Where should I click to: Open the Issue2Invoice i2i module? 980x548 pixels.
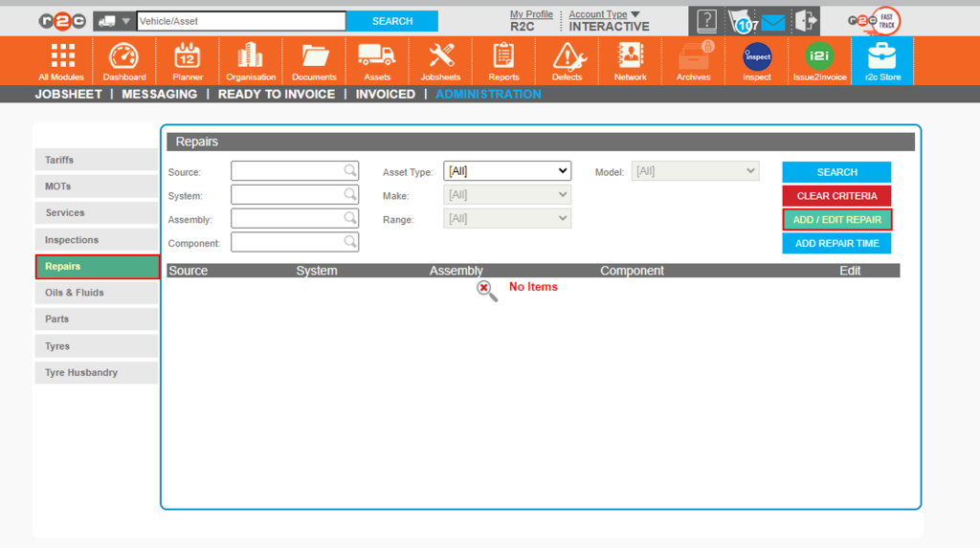[820, 61]
